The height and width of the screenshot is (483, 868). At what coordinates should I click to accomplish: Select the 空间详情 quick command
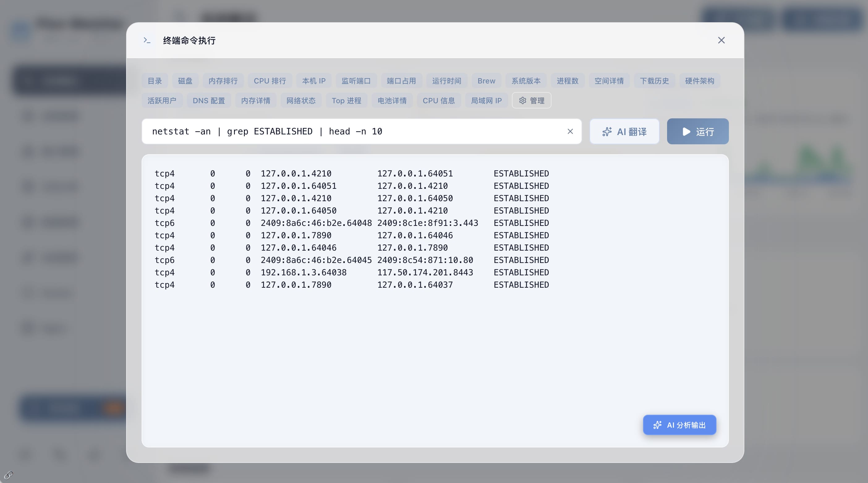point(609,81)
